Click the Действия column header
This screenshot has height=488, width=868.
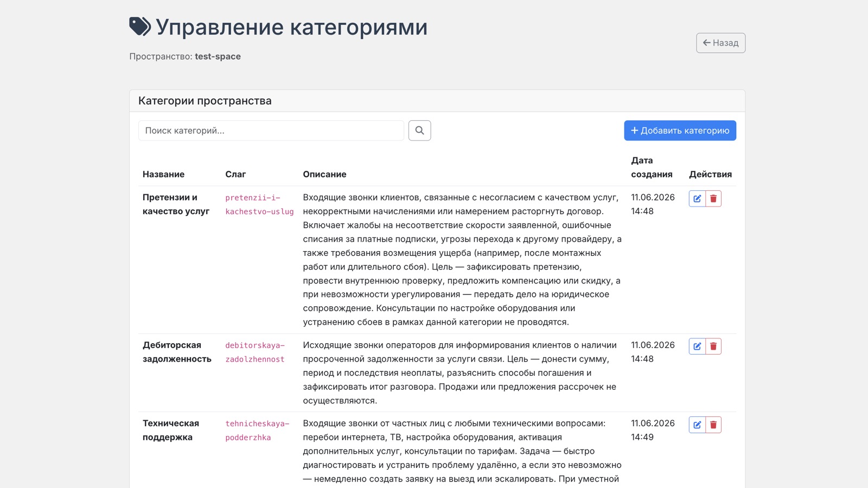pyautogui.click(x=710, y=174)
